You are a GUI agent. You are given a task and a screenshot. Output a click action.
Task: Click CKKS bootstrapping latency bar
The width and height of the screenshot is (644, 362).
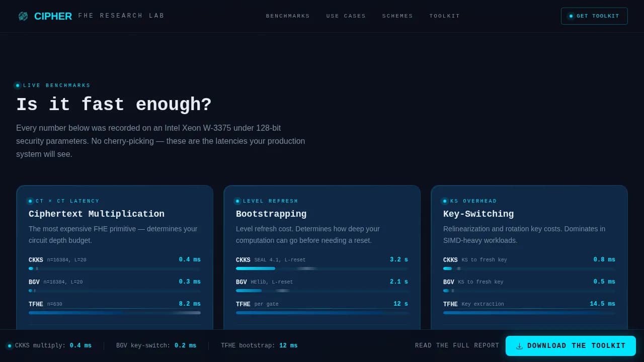click(x=322, y=268)
